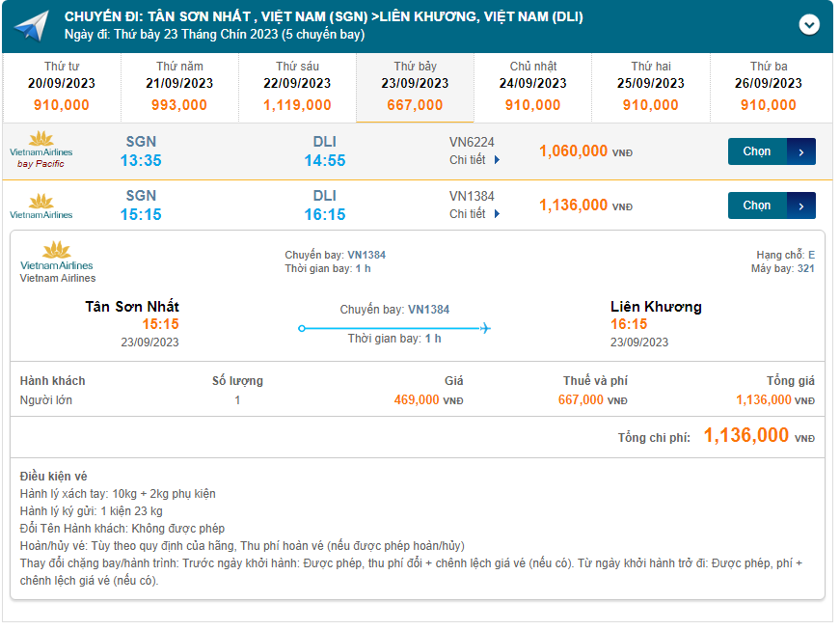Click Vietnam Airlines Pacific logo on VN6224
This screenshot has height=630, width=840.
pyautogui.click(x=41, y=148)
